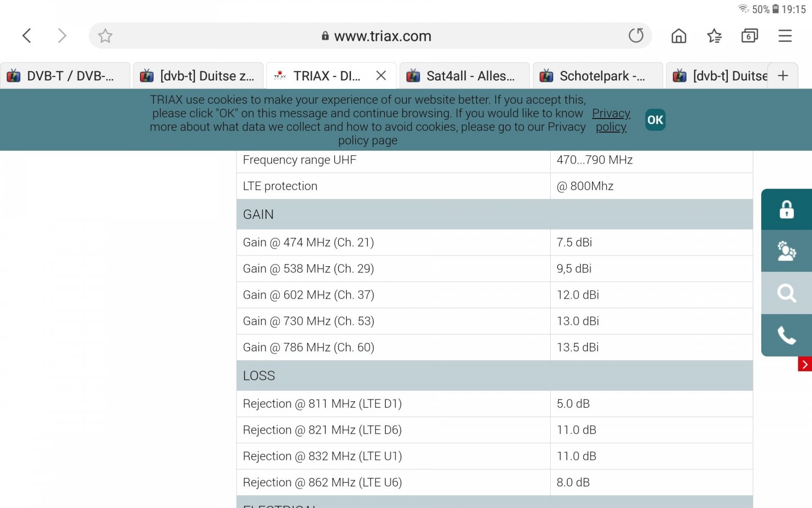Bookmark this page with the star icon

tap(105, 35)
